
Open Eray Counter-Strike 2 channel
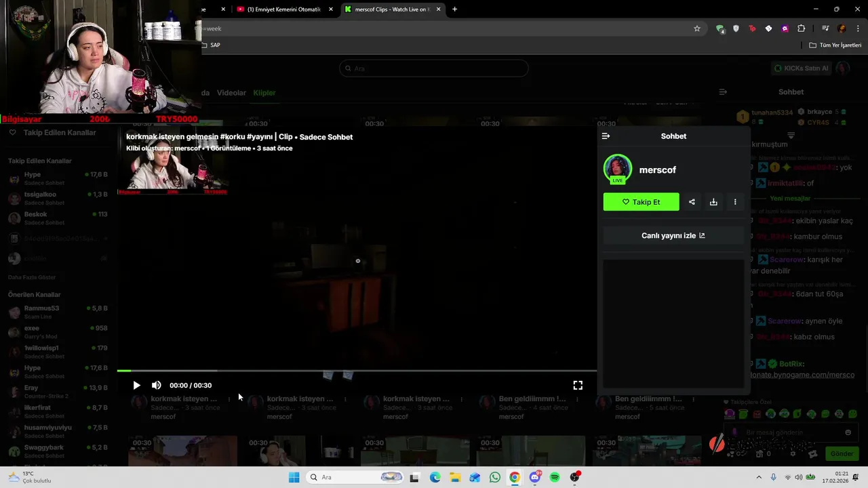coord(58,391)
